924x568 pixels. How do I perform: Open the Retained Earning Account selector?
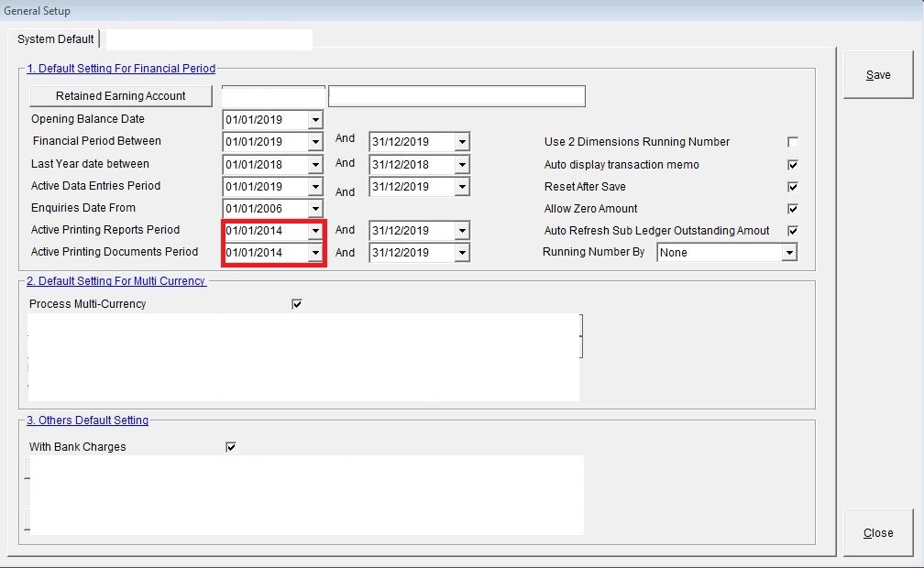[121, 96]
